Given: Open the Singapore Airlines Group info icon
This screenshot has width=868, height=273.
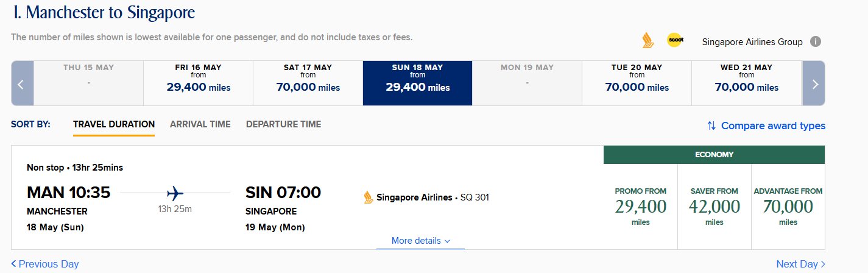Looking at the screenshot, I should pyautogui.click(x=816, y=41).
